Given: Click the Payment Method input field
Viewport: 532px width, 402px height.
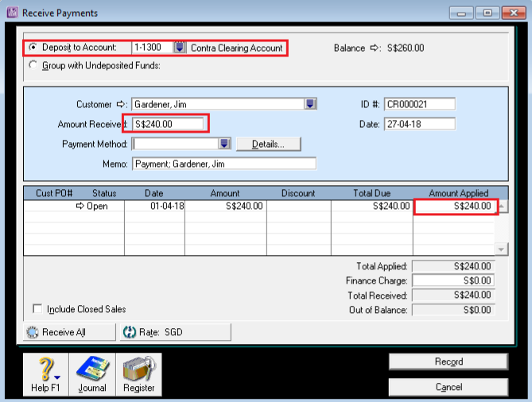Looking at the screenshot, I should coord(176,144).
